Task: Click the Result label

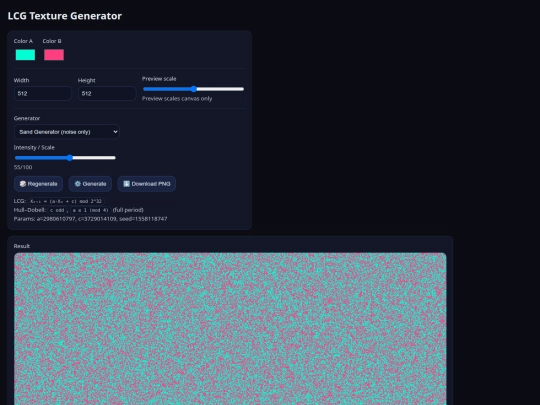Action: [22, 246]
